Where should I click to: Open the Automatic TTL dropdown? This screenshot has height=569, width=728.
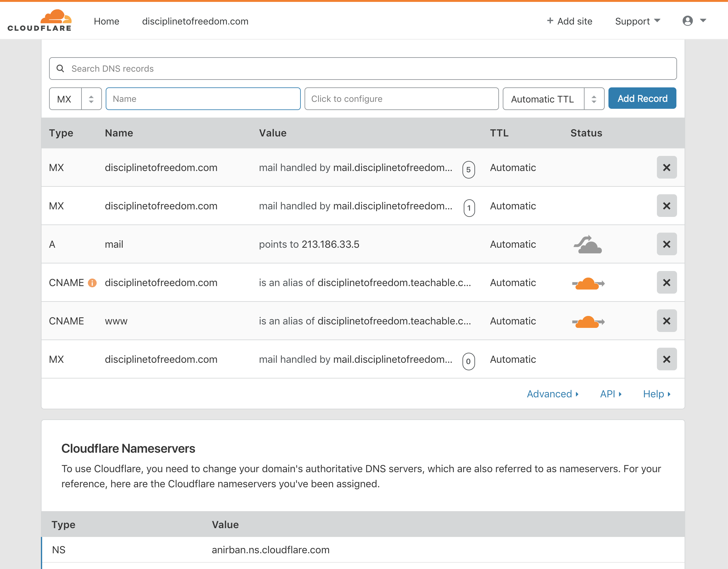(553, 99)
